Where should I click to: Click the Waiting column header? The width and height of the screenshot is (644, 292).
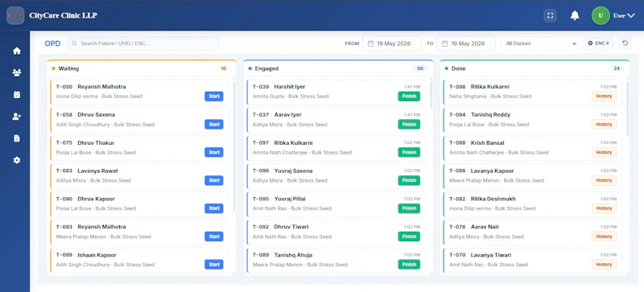click(142, 68)
